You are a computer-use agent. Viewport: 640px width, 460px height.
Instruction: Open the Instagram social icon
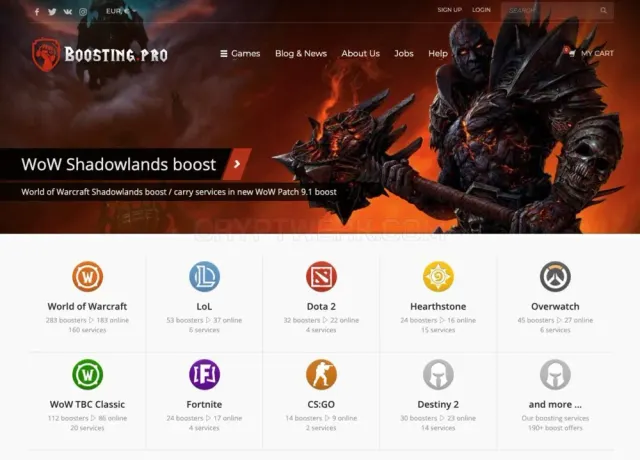83,12
